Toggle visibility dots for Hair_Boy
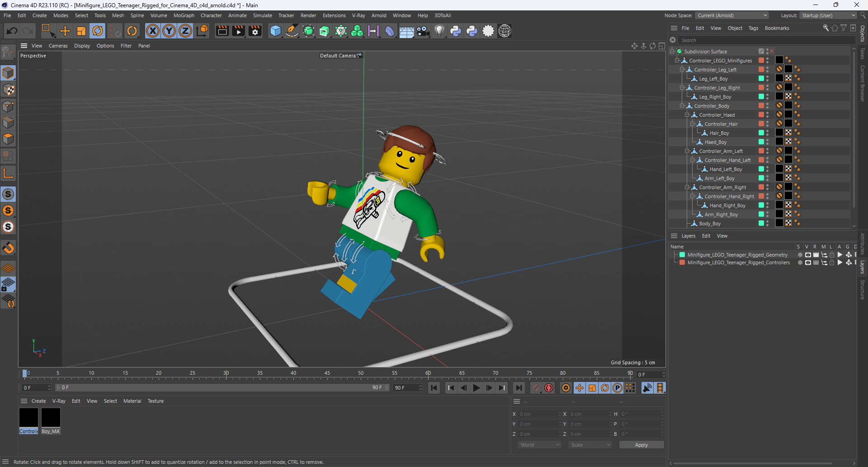The width and height of the screenshot is (868, 467). [767, 133]
